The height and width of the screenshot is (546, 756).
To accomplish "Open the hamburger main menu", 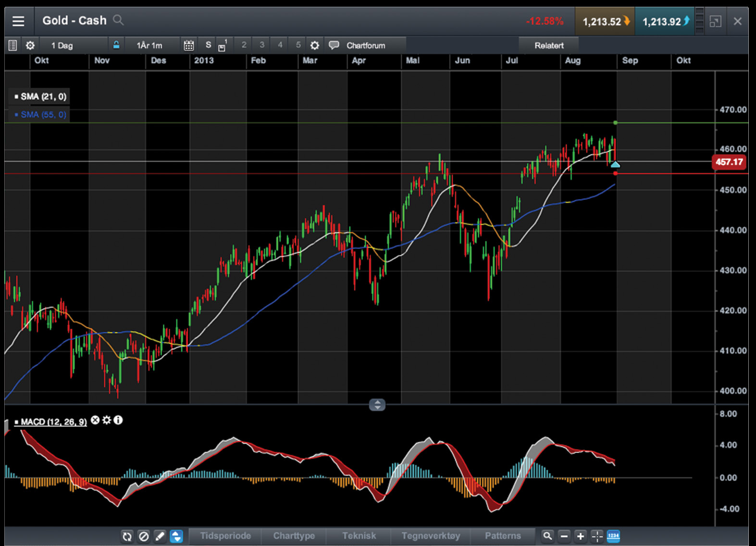I will point(18,21).
